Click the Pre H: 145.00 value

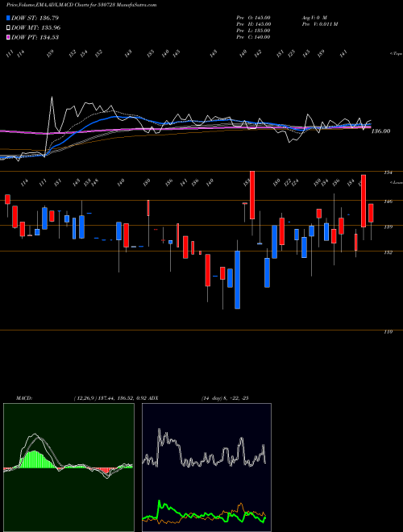coord(253,24)
